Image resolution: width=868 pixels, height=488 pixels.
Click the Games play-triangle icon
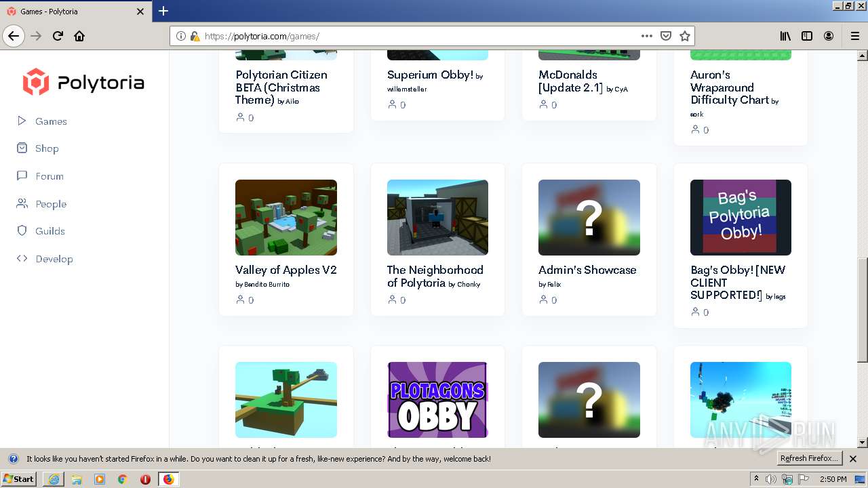pos(22,121)
